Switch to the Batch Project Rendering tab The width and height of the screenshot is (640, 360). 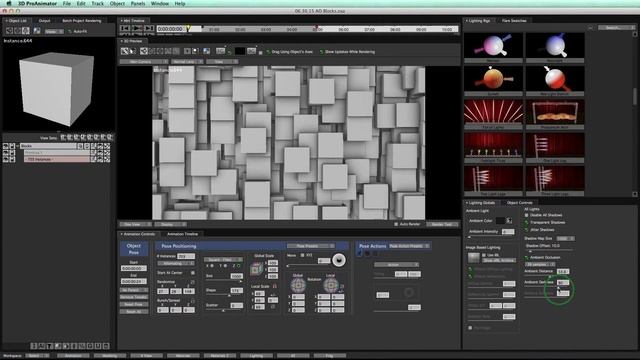pos(81,20)
